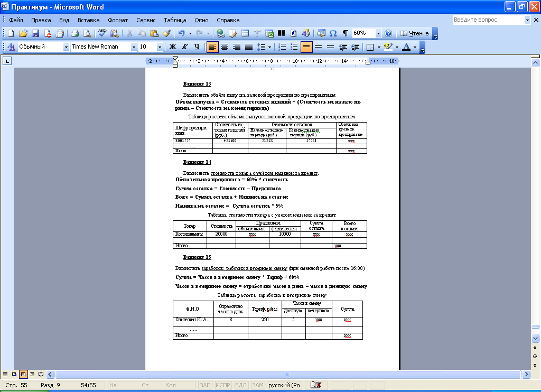Viewport: 541px width, 392px height.
Task: Apply numbered list formatting
Action: click(x=282, y=46)
